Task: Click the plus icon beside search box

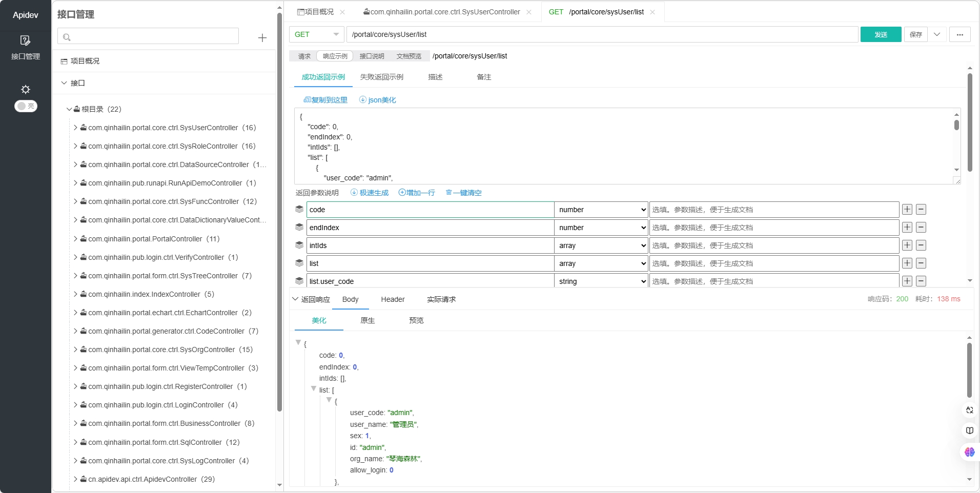Action: pyautogui.click(x=262, y=38)
